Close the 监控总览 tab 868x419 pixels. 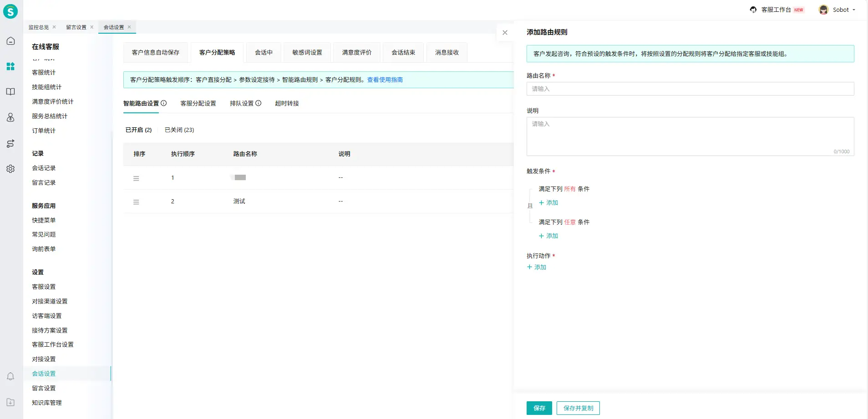54,27
